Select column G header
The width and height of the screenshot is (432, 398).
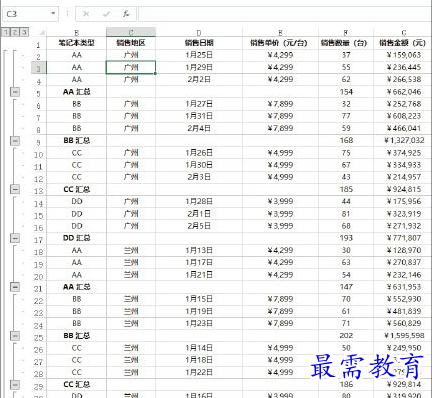pos(403,32)
